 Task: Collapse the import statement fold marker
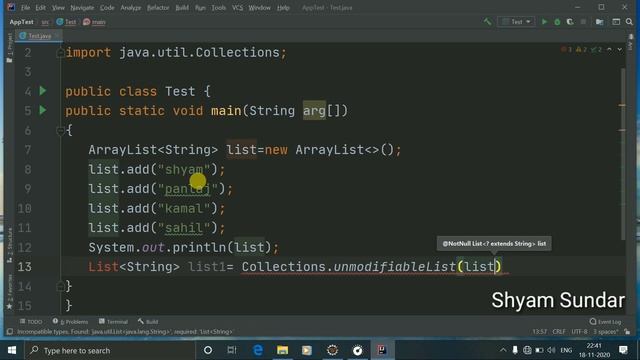pyautogui.click(x=60, y=52)
